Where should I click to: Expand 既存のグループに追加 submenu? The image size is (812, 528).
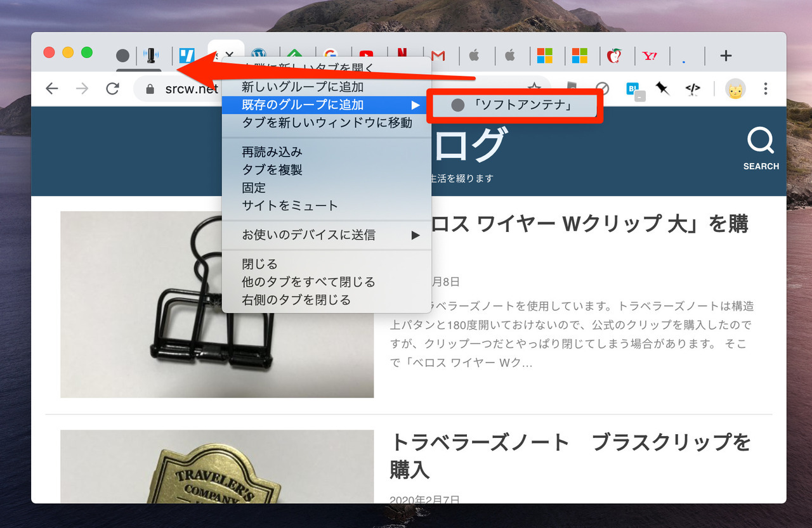point(327,105)
